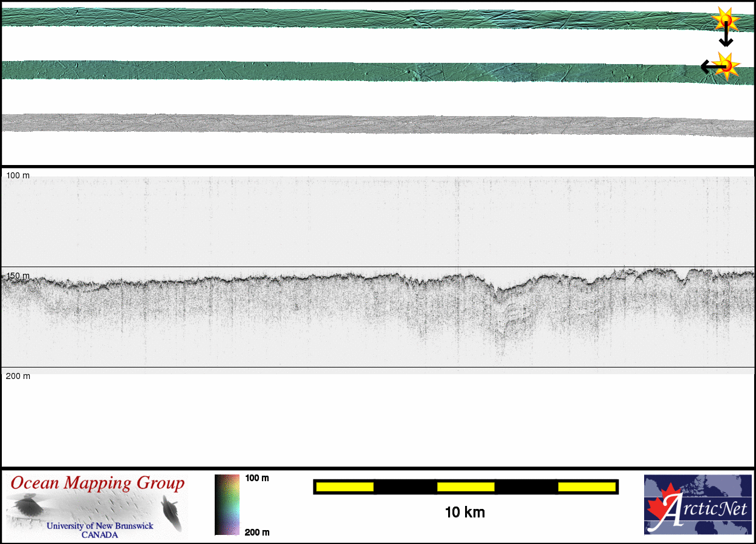The image size is (756, 544).
Task: Click the black downward arrow
Action: tap(726, 37)
